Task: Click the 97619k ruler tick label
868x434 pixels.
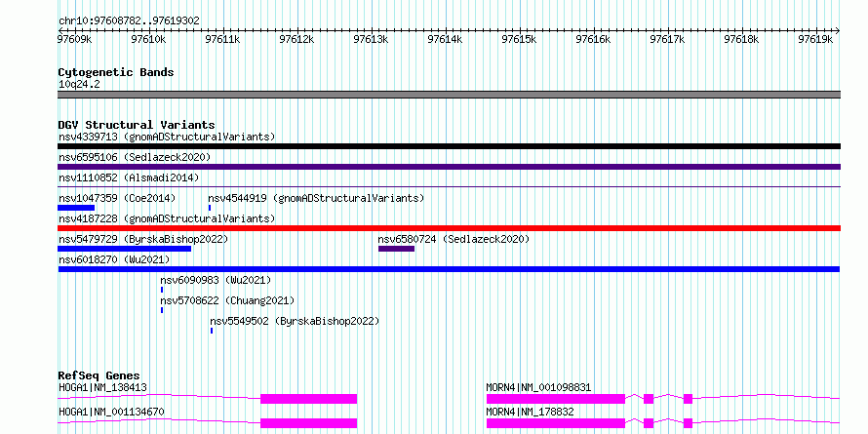Action: (816, 39)
